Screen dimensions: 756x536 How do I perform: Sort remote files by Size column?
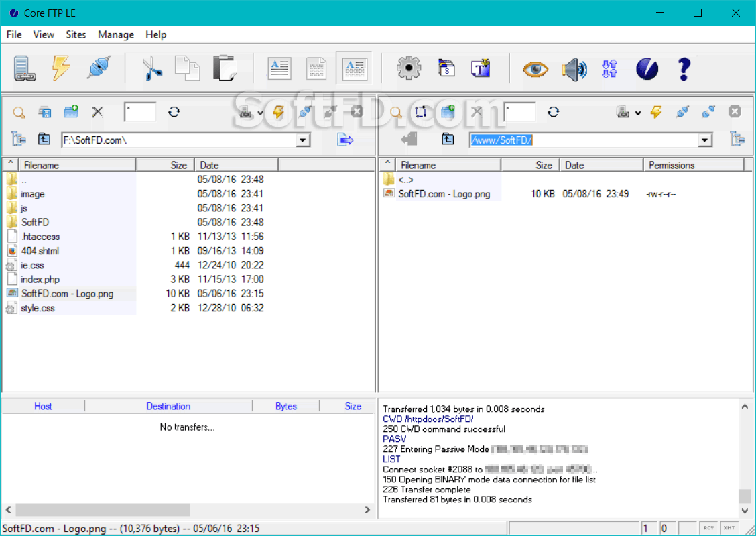530,165
